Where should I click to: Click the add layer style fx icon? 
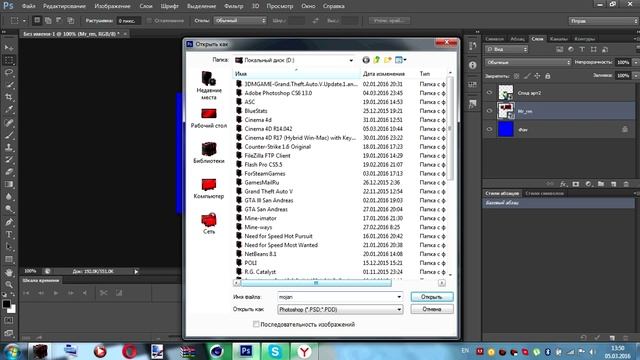[563, 184]
